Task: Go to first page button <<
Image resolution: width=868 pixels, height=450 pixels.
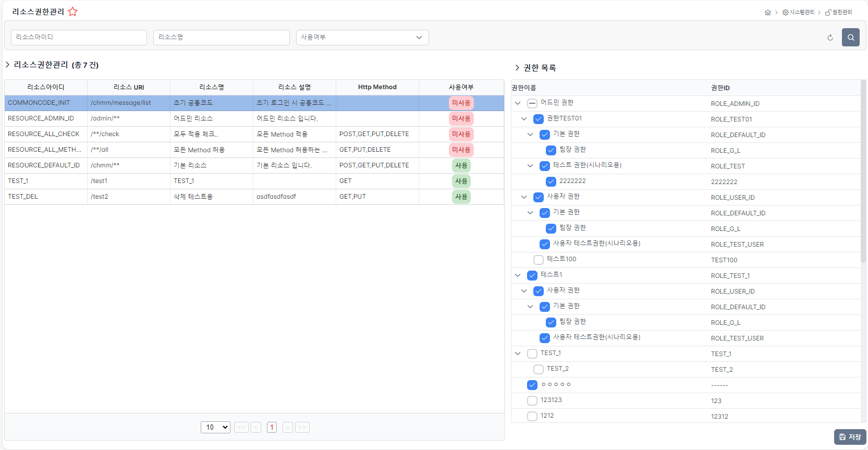Action: 241,427
